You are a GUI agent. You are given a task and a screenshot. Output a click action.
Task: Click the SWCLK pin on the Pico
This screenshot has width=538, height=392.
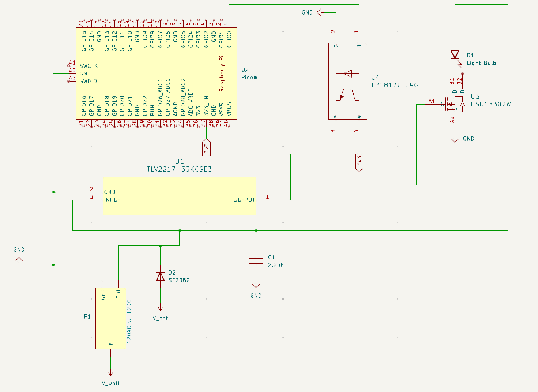coord(89,66)
